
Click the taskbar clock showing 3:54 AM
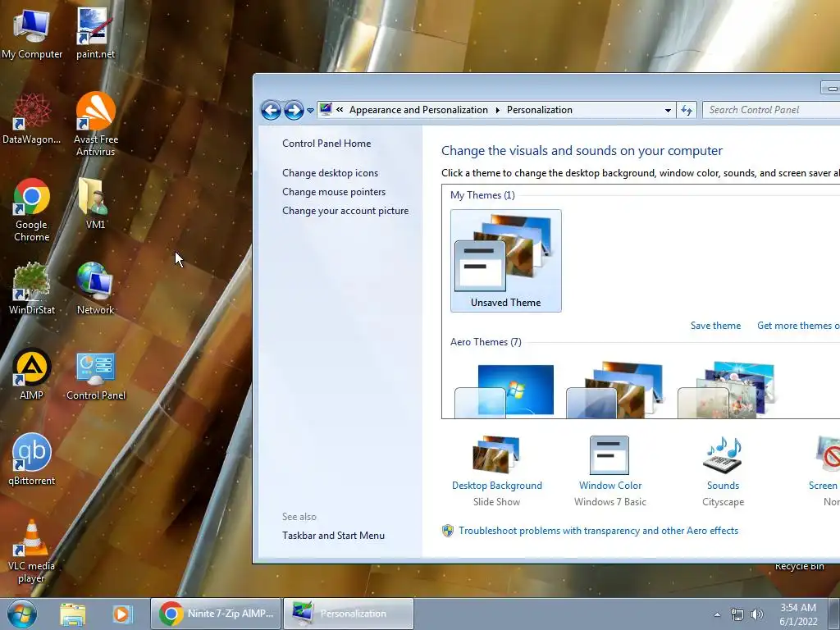(x=798, y=614)
